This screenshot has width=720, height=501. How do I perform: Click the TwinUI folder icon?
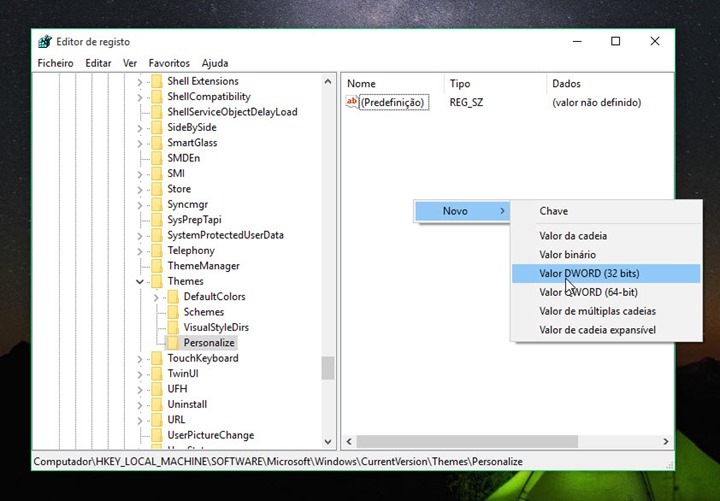coord(157,373)
